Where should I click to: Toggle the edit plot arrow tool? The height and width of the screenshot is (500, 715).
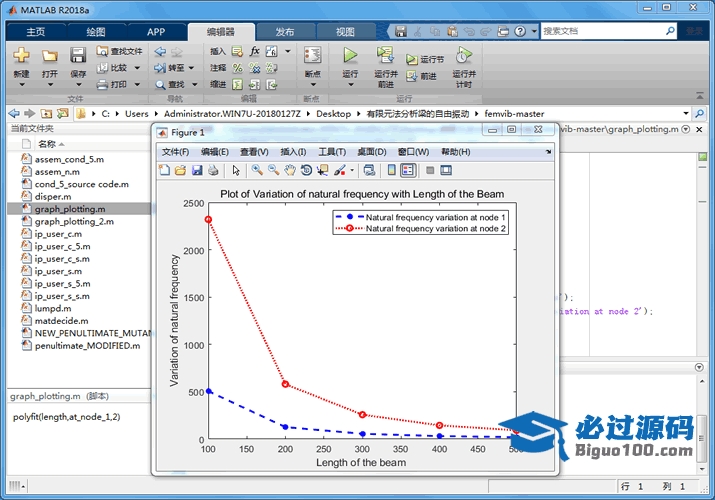point(236,170)
